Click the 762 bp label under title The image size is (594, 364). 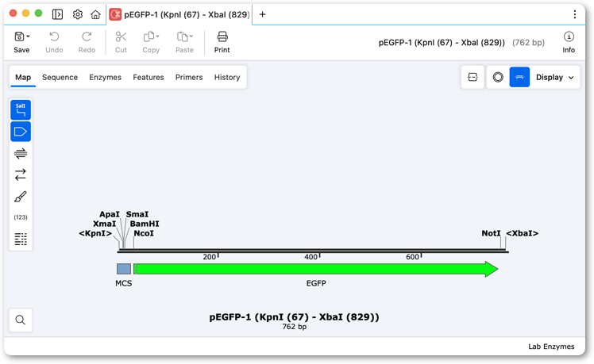[x=295, y=327]
